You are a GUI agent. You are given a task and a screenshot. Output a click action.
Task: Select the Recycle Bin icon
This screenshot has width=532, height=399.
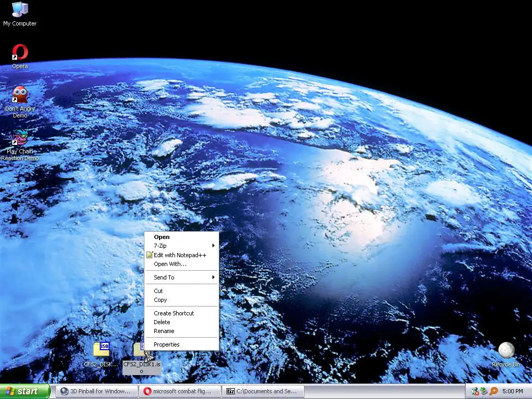[x=506, y=350]
